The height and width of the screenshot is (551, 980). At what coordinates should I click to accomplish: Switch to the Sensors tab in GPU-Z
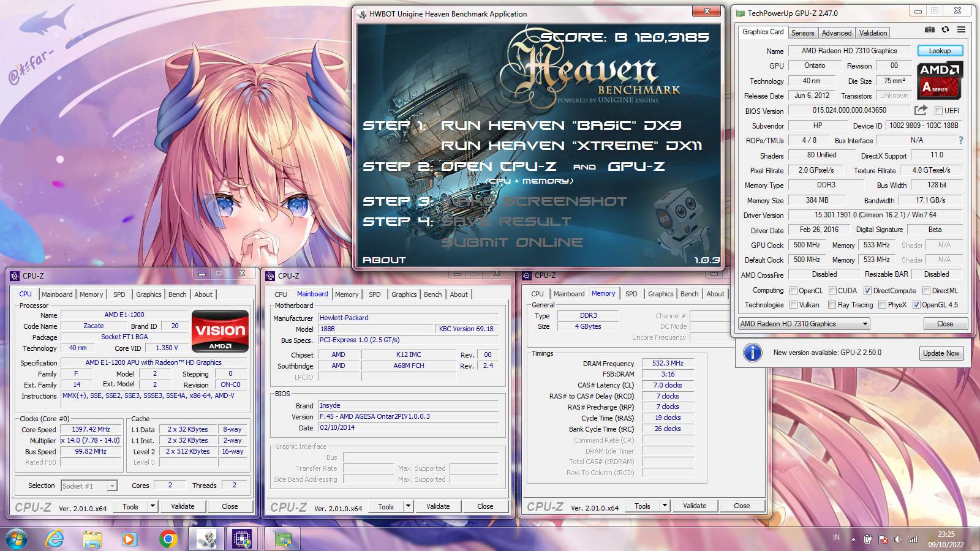click(802, 33)
